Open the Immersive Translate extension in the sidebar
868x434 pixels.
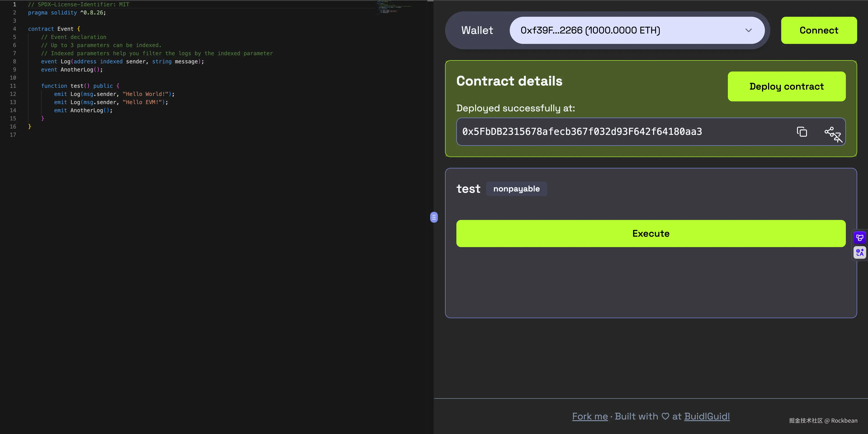tap(859, 237)
